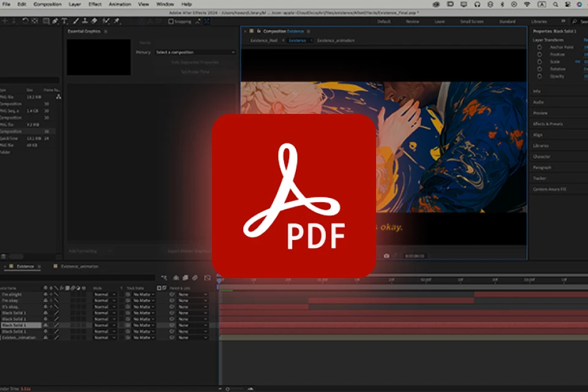Viewport: 588px width, 392px height.
Task: Click the project flowchart icon beside file list
Action: pyautogui.click(x=59, y=97)
